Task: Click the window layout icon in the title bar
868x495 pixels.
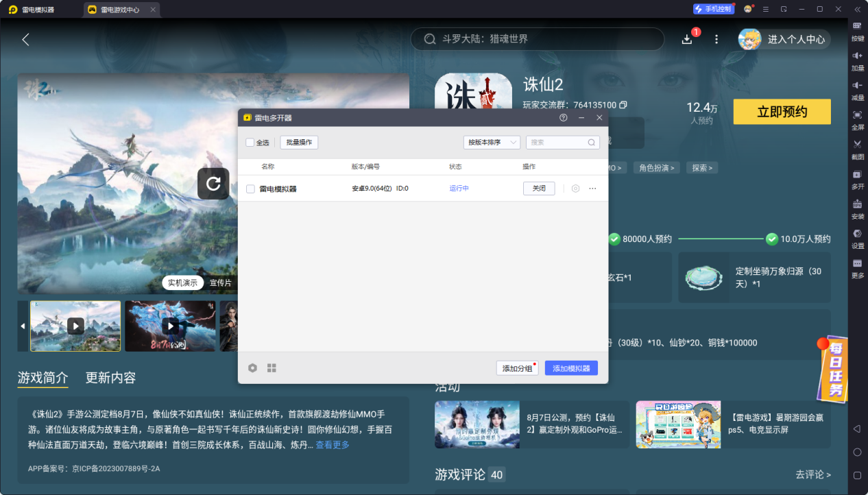Action: coord(783,9)
